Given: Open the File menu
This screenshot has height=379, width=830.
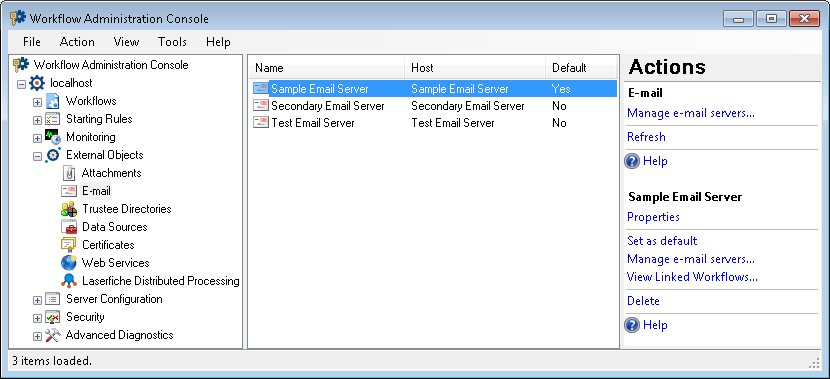Looking at the screenshot, I should point(32,42).
